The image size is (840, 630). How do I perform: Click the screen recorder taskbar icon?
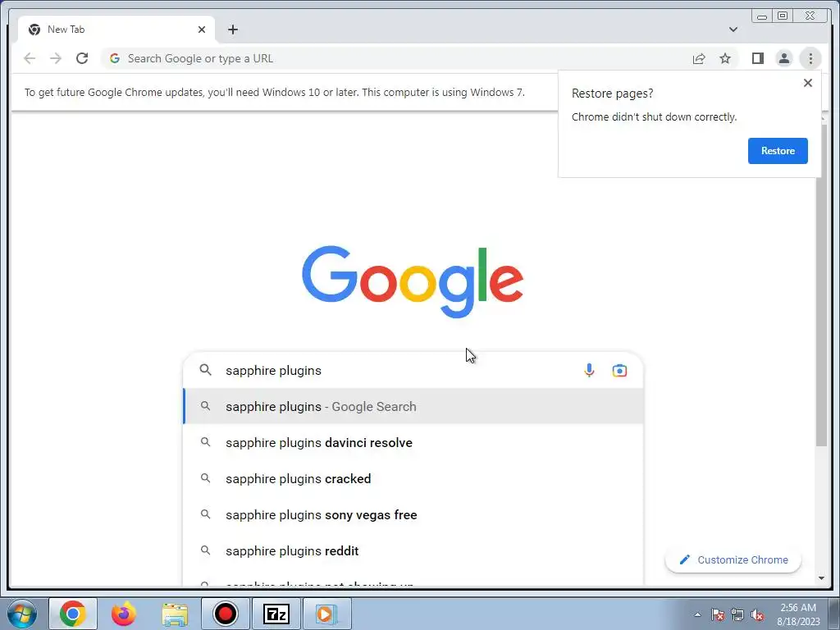tap(225, 614)
